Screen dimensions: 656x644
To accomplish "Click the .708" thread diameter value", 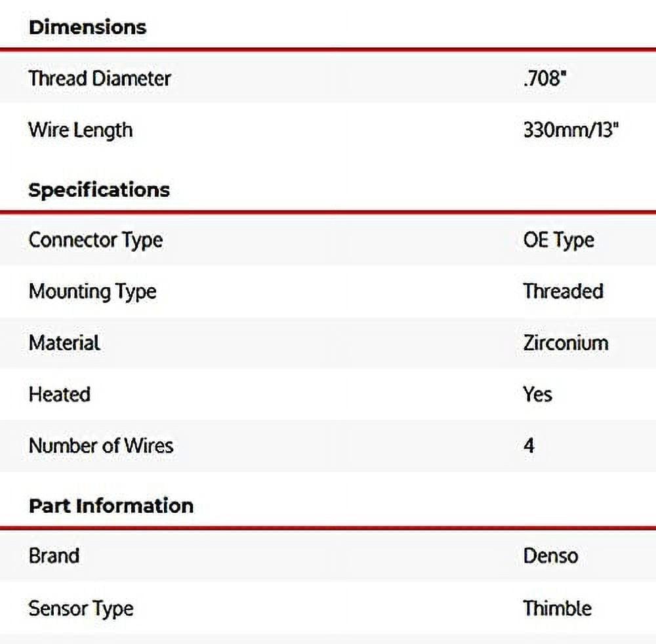I will (x=544, y=79).
